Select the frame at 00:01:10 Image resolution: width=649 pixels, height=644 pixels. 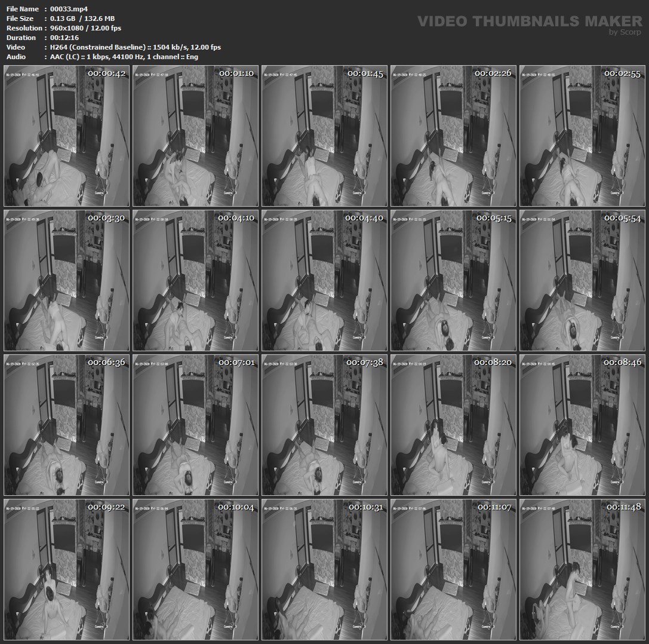pos(195,136)
